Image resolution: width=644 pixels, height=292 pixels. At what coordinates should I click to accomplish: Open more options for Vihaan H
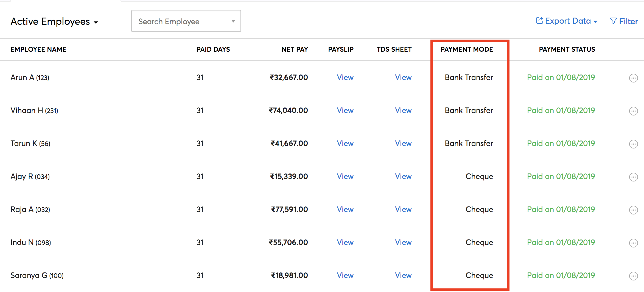click(633, 111)
